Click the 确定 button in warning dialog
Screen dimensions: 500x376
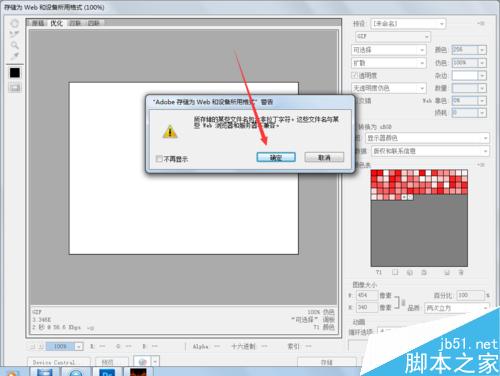[276, 157]
